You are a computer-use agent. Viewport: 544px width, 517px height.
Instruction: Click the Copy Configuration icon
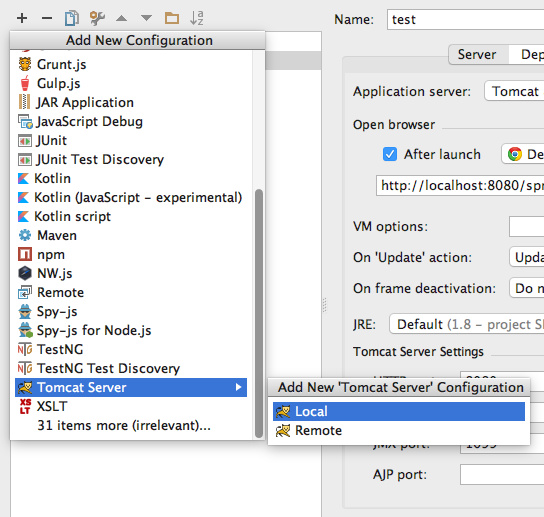[72, 18]
